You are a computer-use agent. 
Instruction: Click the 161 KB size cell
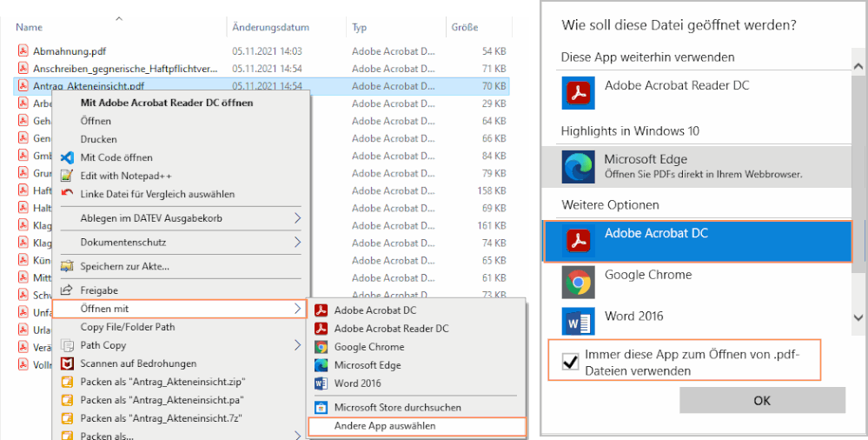pyautogui.click(x=492, y=225)
